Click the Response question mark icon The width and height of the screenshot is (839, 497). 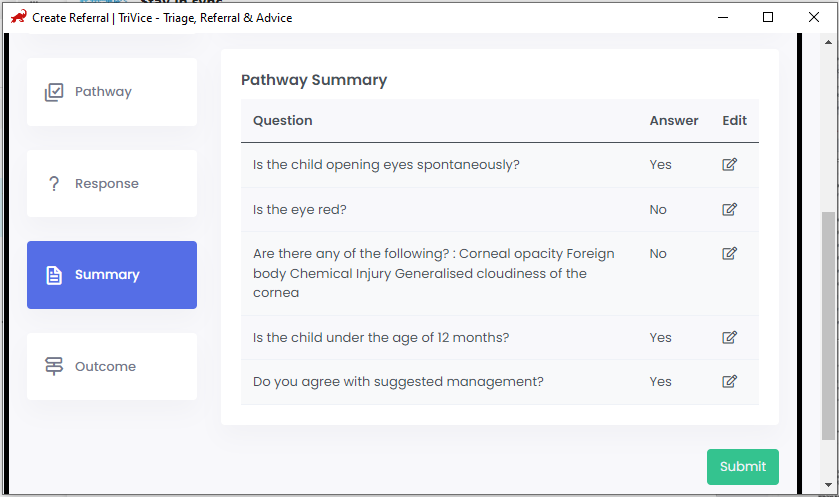point(54,184)
